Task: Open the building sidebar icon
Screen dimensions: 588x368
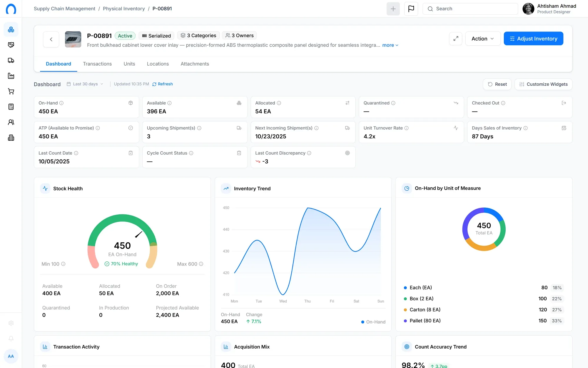Action: 11,137
